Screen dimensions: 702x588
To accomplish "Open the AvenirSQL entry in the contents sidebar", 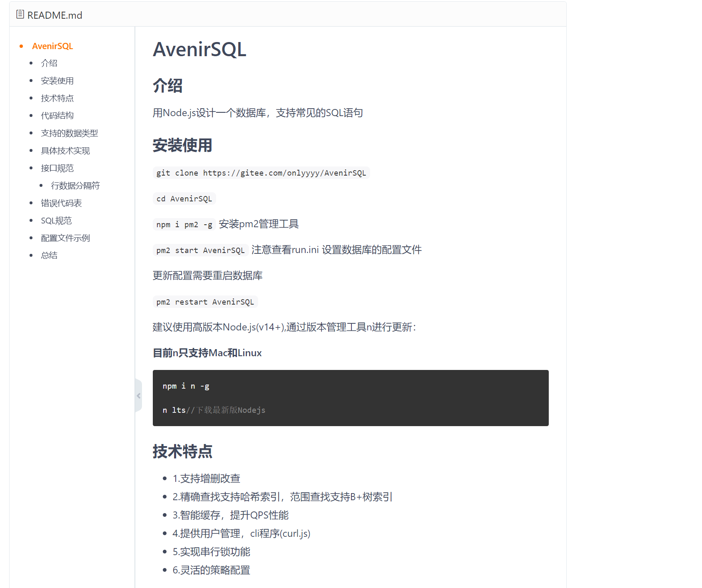I will (52, 46).
